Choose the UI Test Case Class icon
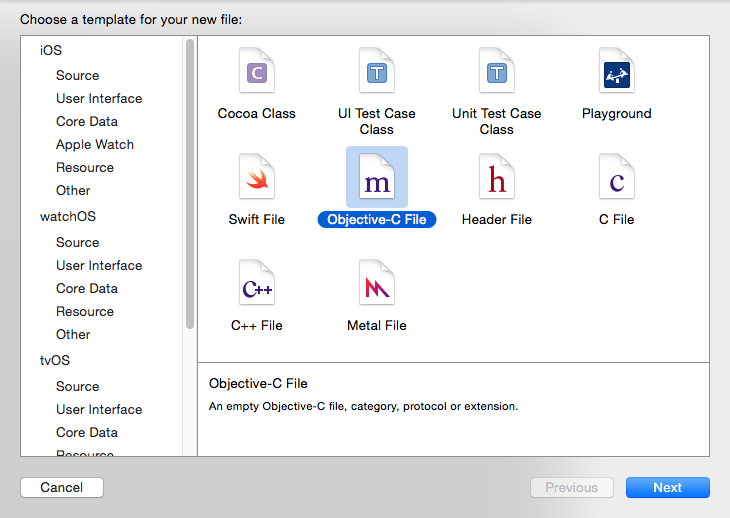This screenshot has width=730, height=518. pyautogui.click(x=377, y=70)
